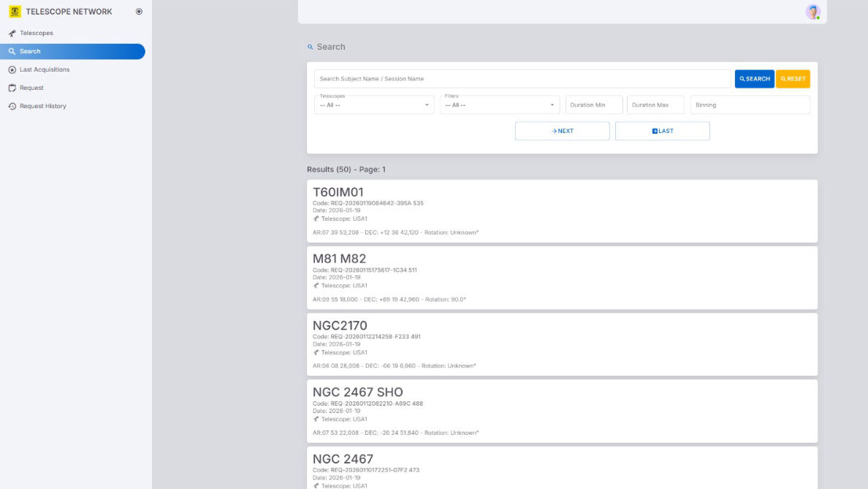The image size is (868, 489).
Task: Expand the Filters dropdown
Action: [499, 105]
